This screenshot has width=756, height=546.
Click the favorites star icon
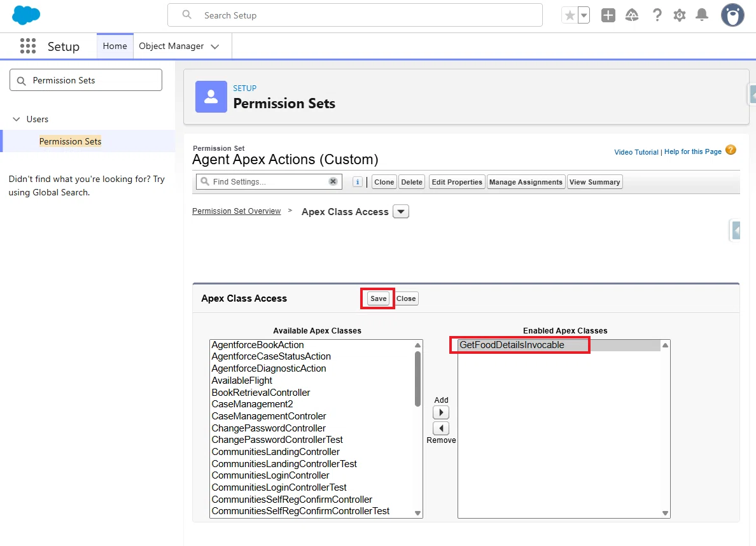[570, 15]
